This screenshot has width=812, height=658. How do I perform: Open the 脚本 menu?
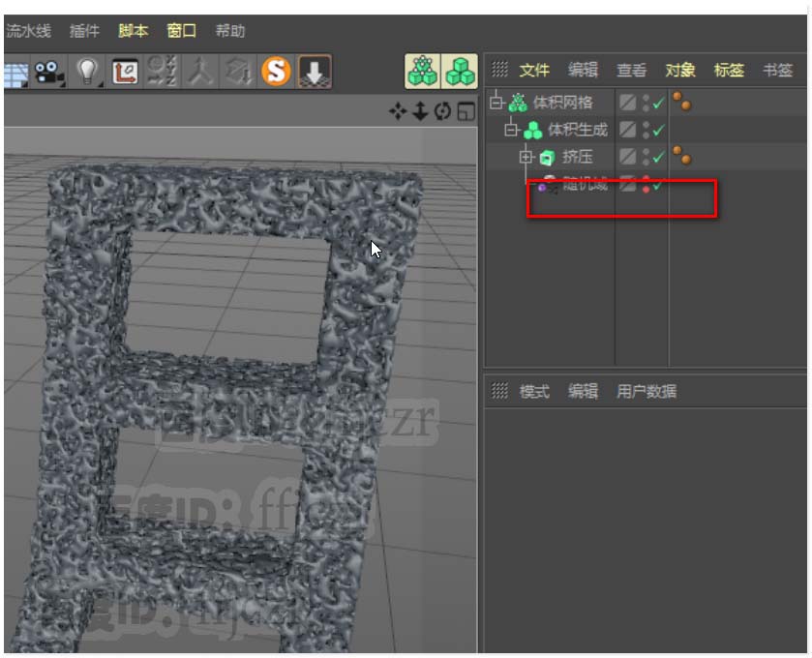[x=133, y=31]
